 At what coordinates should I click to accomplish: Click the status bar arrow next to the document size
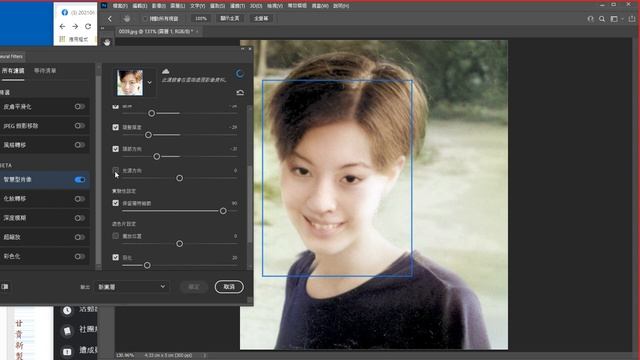tap(205, 356)
